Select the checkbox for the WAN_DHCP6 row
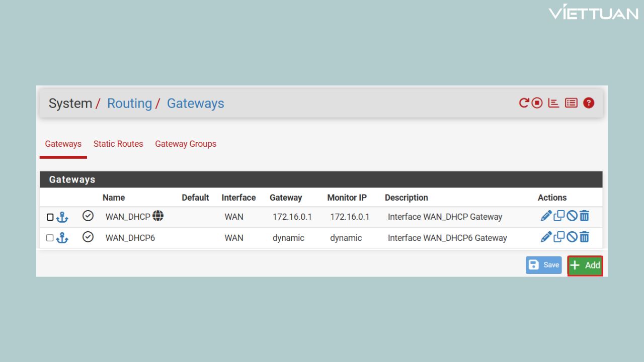Viewport: 644px width, 362px height. click(50, 237)
